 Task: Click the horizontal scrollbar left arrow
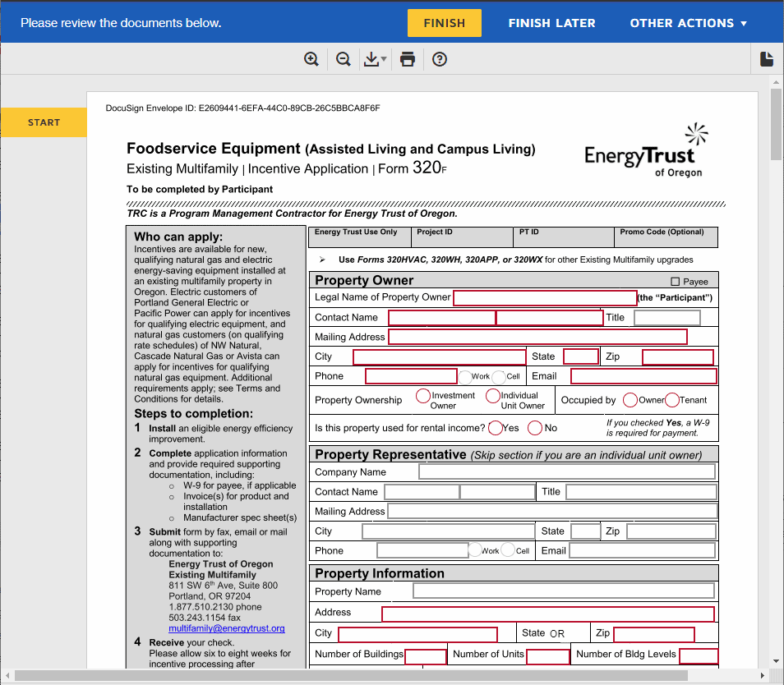(7, 675)
